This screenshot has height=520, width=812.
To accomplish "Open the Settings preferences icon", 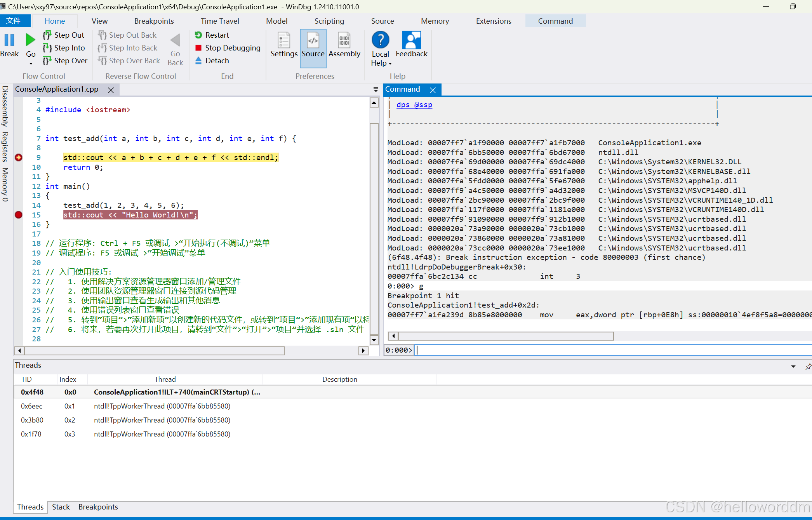I will (x=284, y=40).
